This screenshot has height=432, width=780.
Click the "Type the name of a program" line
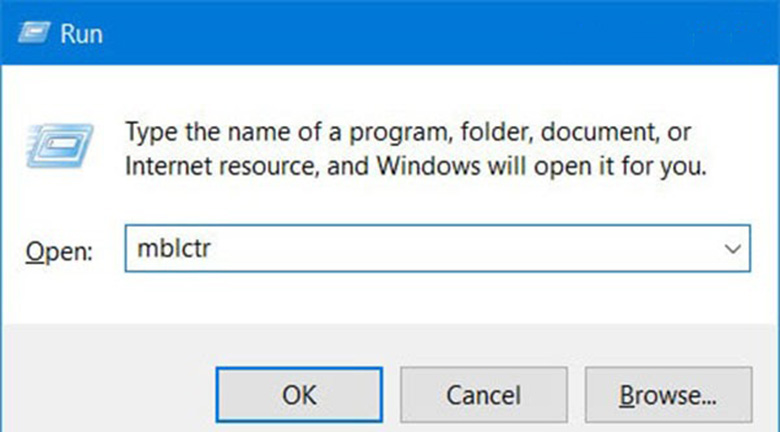pyautogui.click(x=408, y=132)
